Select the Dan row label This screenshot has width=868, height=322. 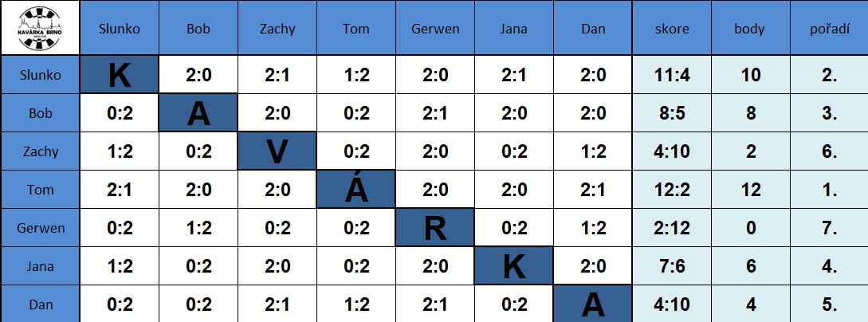[40, 304]
